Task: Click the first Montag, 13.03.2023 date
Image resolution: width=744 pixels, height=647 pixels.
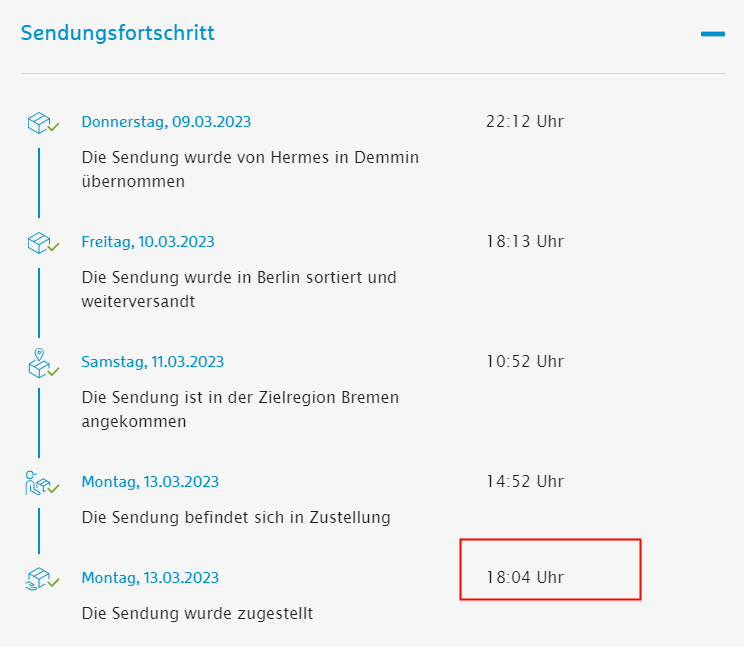Action: 150,482
